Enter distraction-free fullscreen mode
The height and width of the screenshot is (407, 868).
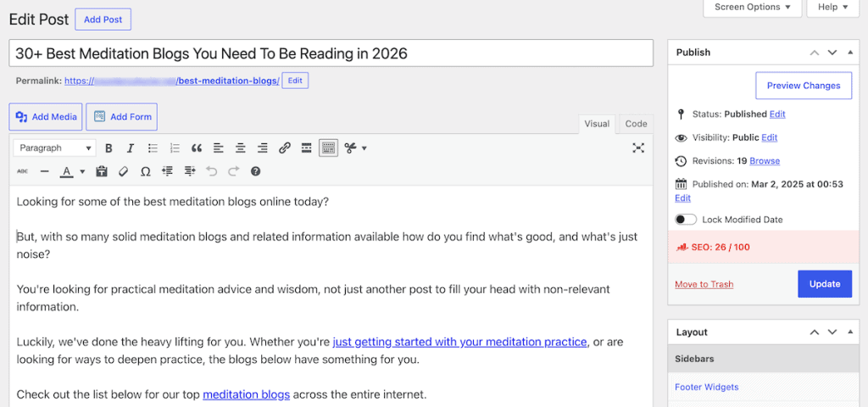pos(639,148)
